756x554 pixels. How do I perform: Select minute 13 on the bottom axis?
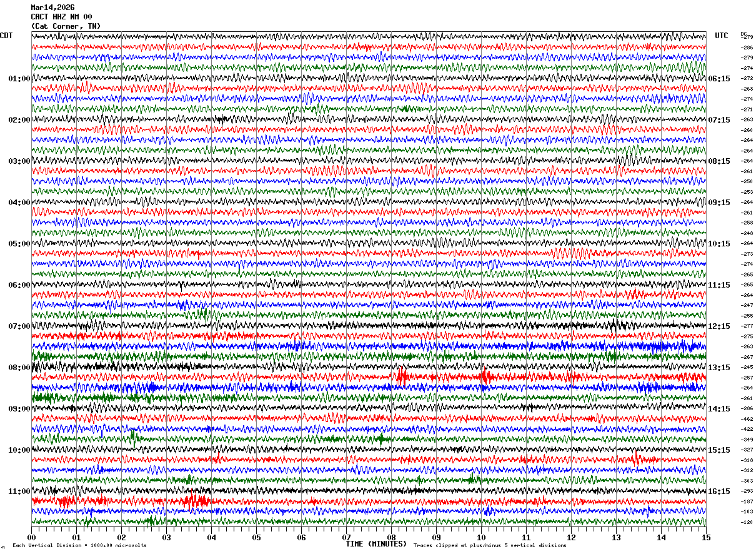click(616, 537)
